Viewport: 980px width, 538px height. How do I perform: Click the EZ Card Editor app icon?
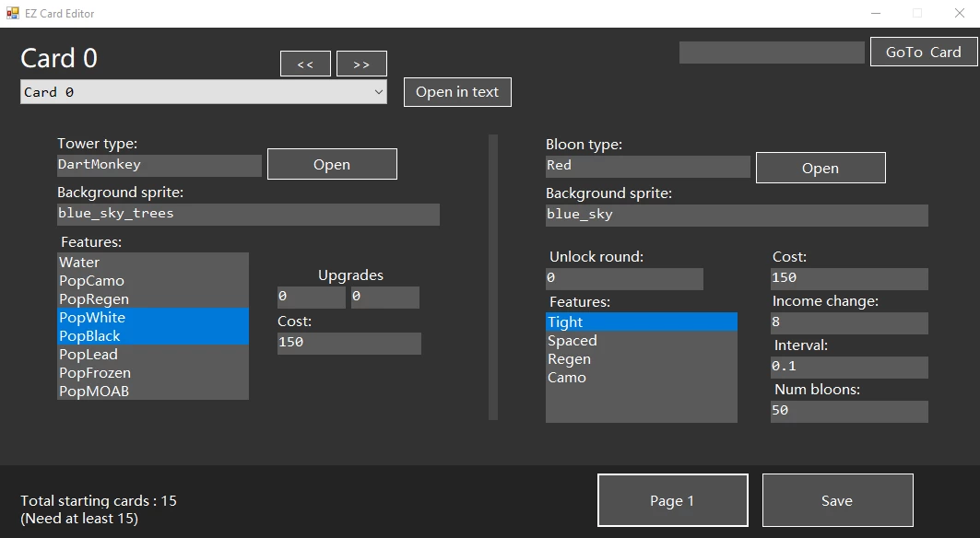(13, 13)
